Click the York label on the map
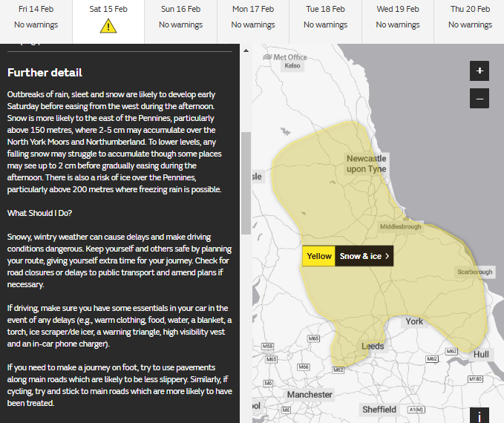Image resolution: width=504 pixels, height=423 pixels. coord(414,321)
